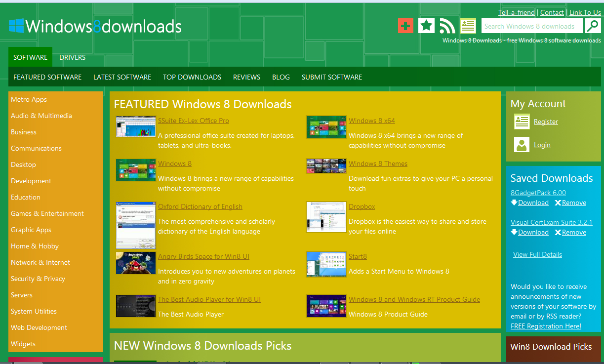Open LATEST SOFTWARE menu item
The image size is (604, 364).
point(122,77)
